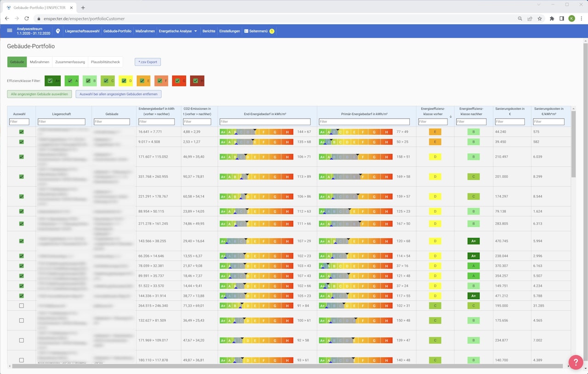Open the browser extensions puzzle icon
The width and height of the screenshot is (588, 374).
[552, 18]
